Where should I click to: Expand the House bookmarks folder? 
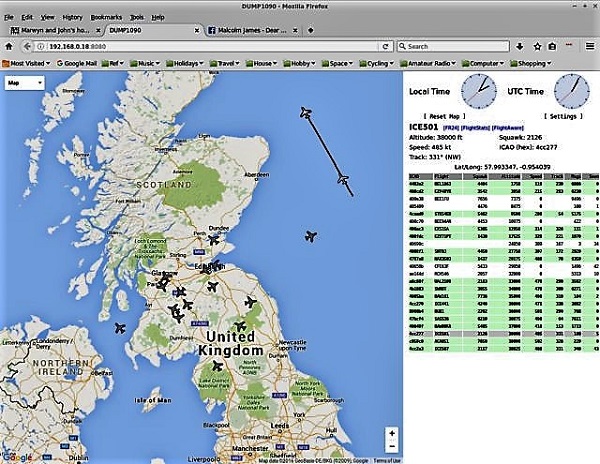[261, 63]
